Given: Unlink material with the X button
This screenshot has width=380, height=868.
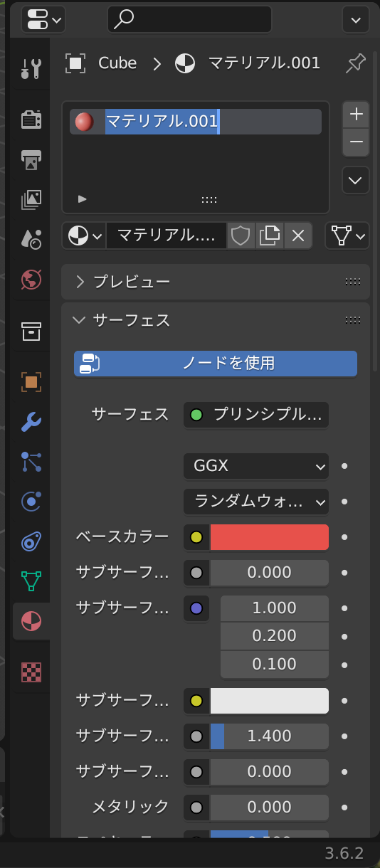Looking at the screenshot, I should (x=298, y=235).
